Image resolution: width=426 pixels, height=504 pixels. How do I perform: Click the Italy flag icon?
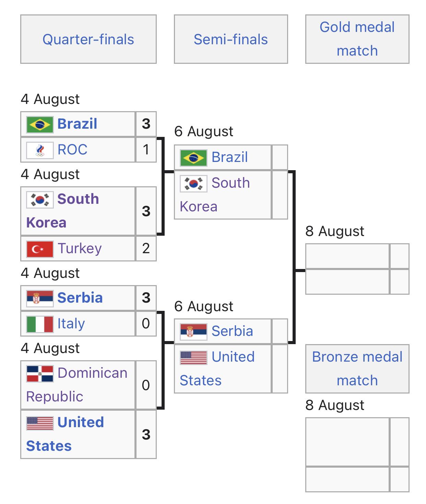tap(40, 324)
